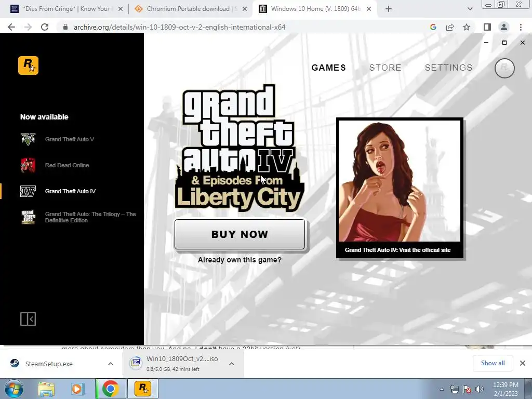Click the BUY NOW button
Image resolution: width=532 pixels, height=399 pixels.
pos(240,234)
